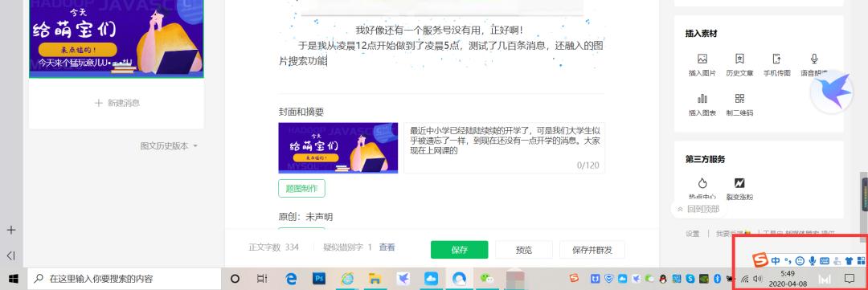The height and width of the screenshot is (290, 868).
Task: Choose 手机传图 phone upload
Action: [x=776, y=65]
